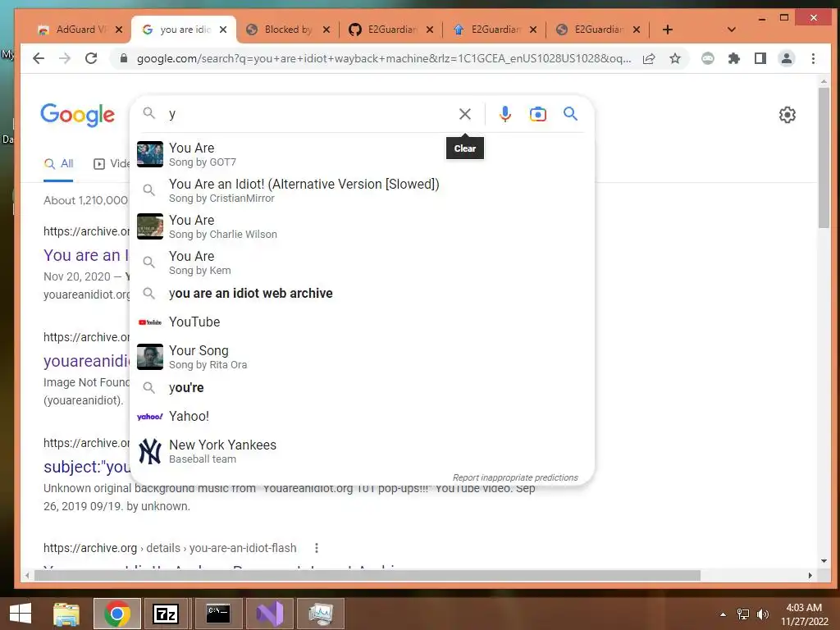Screen dimensions: 840x630
Task: Open the Windows Start menu
Action: (21, 614)
